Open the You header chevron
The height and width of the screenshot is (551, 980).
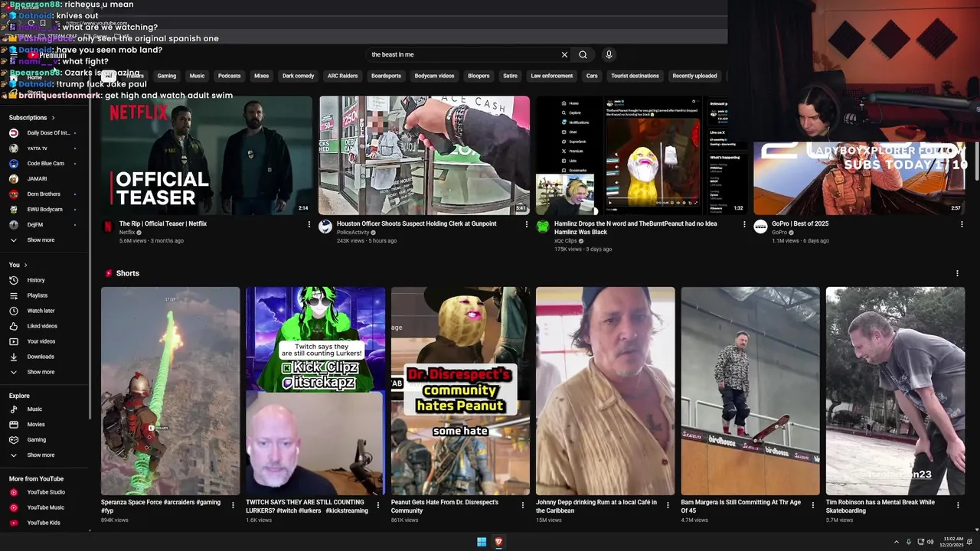tap(25, 265)
